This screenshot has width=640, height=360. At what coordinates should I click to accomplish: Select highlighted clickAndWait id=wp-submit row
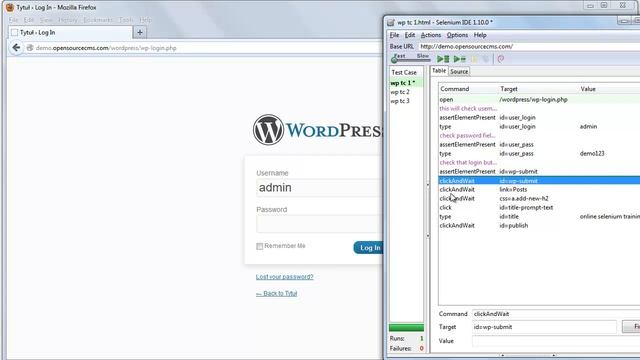pyautogui.click(x=539, y=180)
